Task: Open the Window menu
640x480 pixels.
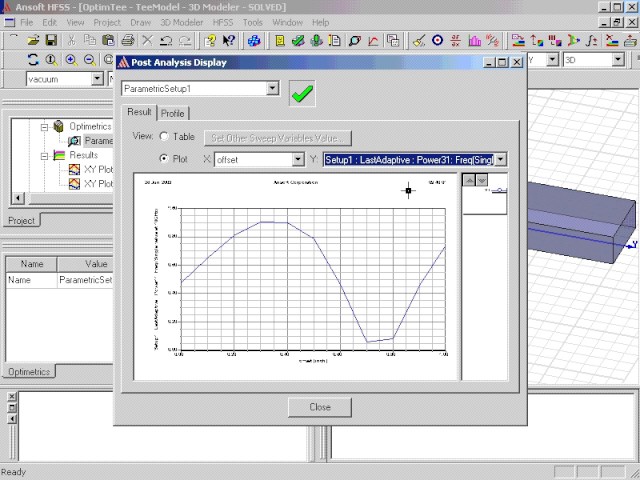Action: click(287, 22)
